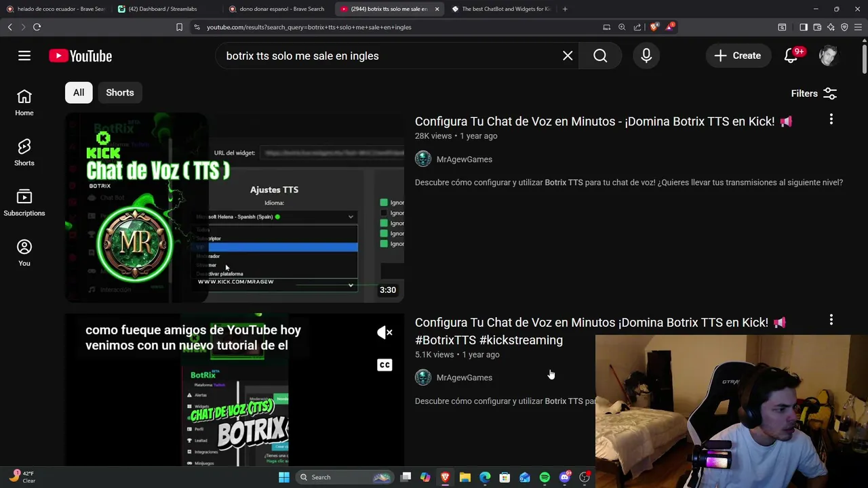The height and width of the screenshot is (488, 868).
Task: Open the second video preview thumbnail
Action: [x=235, y=390]
